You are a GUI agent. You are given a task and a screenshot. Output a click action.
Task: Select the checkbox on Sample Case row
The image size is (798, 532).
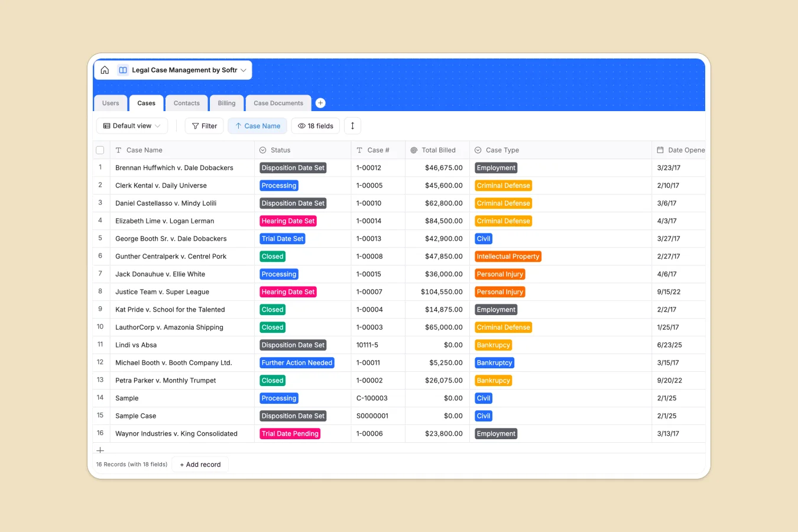tap(100, 416)
